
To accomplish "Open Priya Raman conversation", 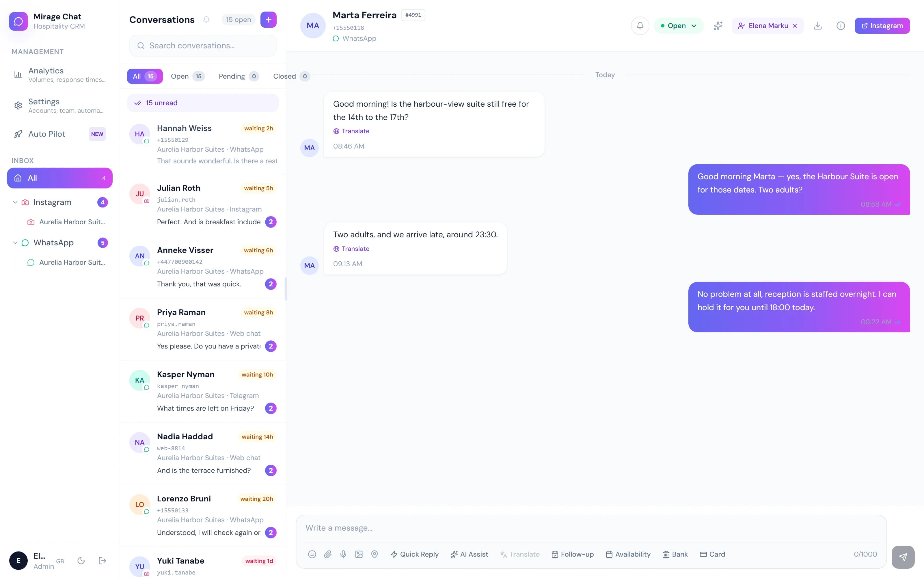I will coord(203,329).
